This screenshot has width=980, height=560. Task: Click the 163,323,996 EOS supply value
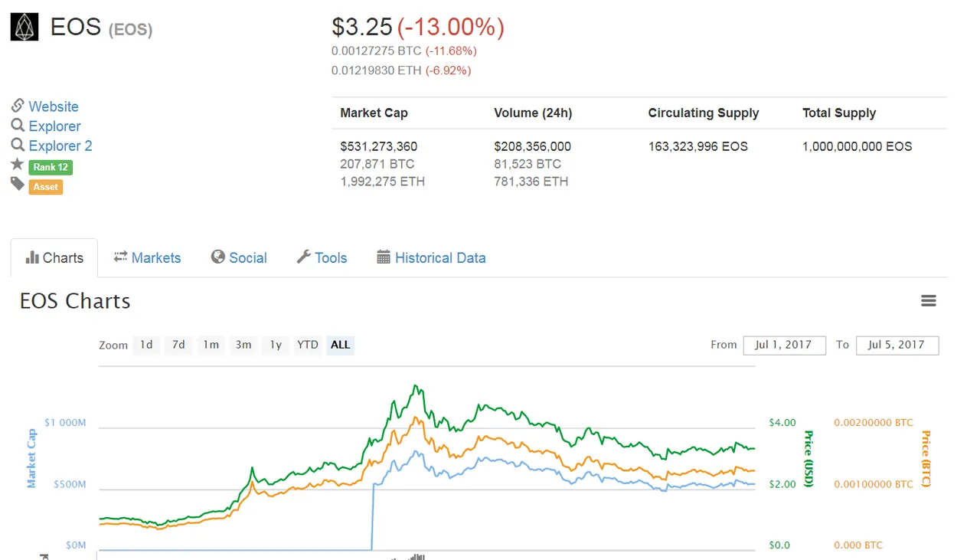point(698,146)
